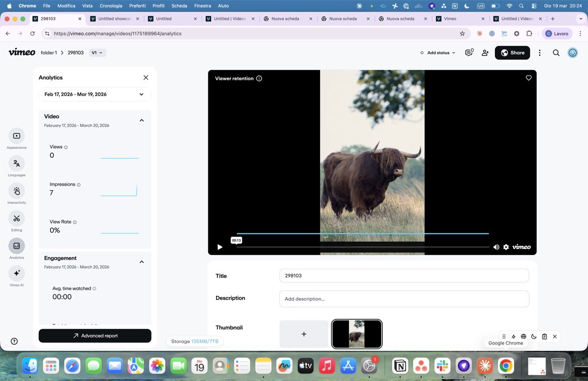
Task: Select the Interactivity sidebar icon
Action: [x=17, y=191]
